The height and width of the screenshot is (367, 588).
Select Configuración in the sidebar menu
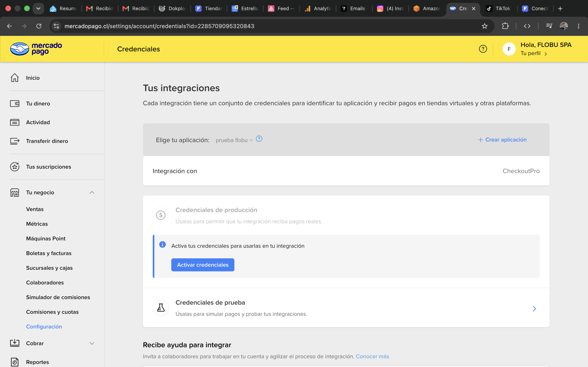tap(44, 326)
